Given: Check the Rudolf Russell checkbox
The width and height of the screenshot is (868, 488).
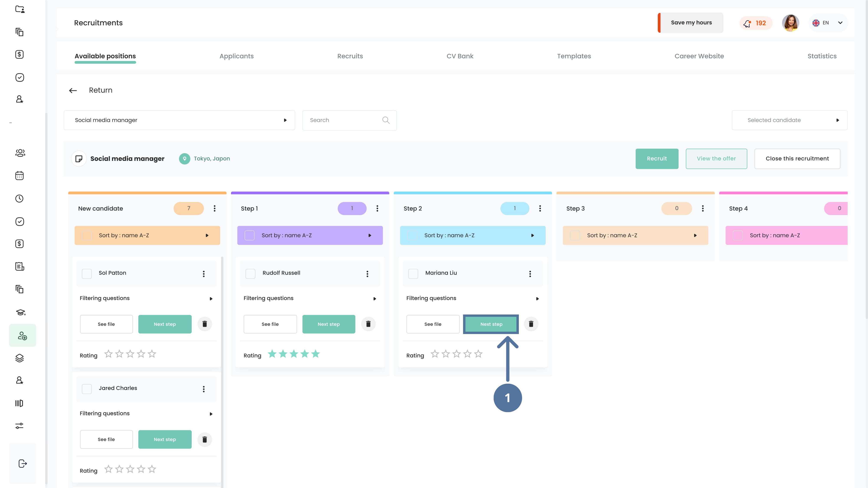Looking at the screenshot, I should pyautogui.click(x=250, y=273).
